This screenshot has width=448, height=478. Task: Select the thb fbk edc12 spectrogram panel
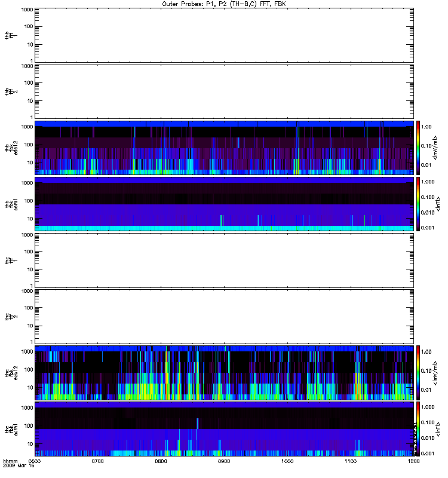(x=224, y=148)
